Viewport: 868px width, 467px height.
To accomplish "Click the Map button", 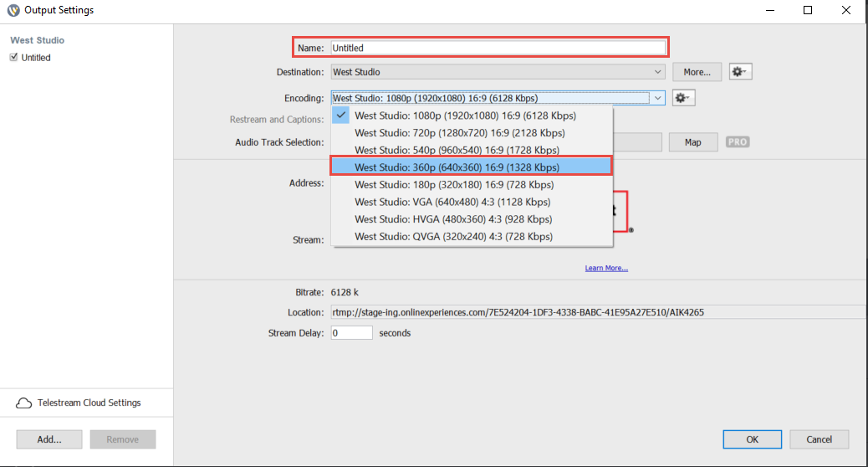I will point(693,142).
